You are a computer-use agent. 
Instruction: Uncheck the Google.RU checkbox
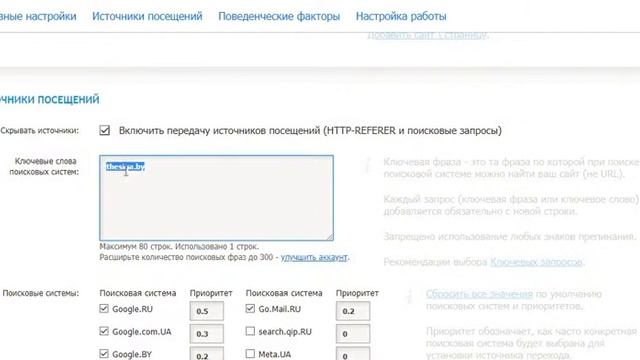click(104, 309)
